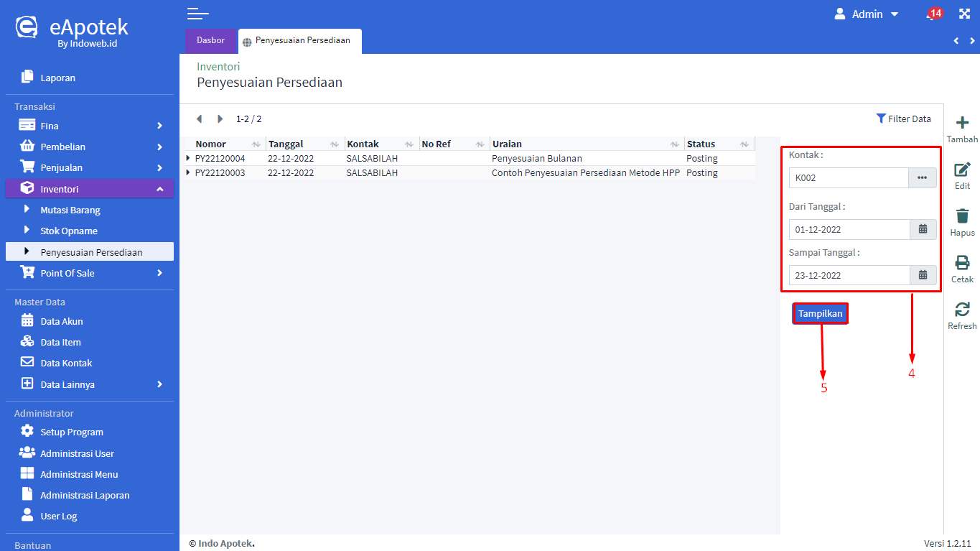Click the Refresh icon
The width and height of the screenshot is (980, 551).
pos(962,310)
